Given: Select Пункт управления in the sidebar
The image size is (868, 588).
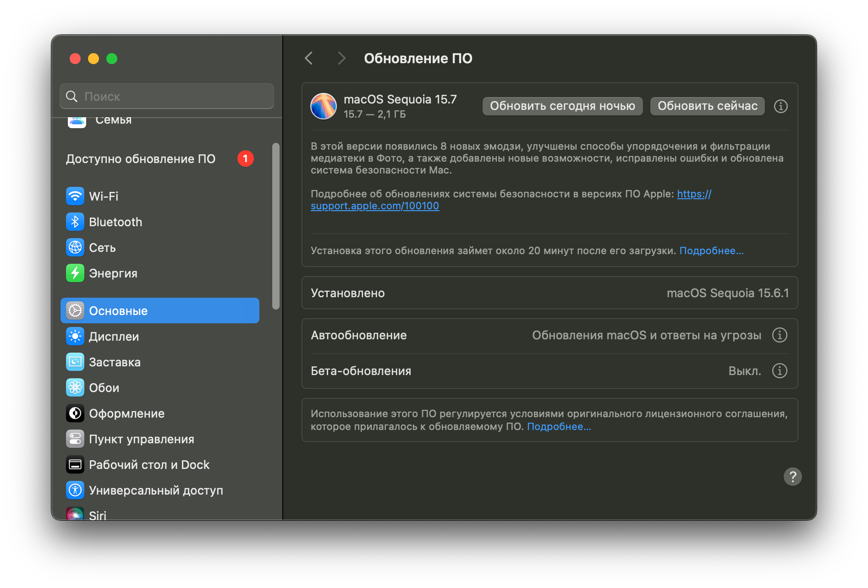Looking at the screenshot, I should click(159, 439).
